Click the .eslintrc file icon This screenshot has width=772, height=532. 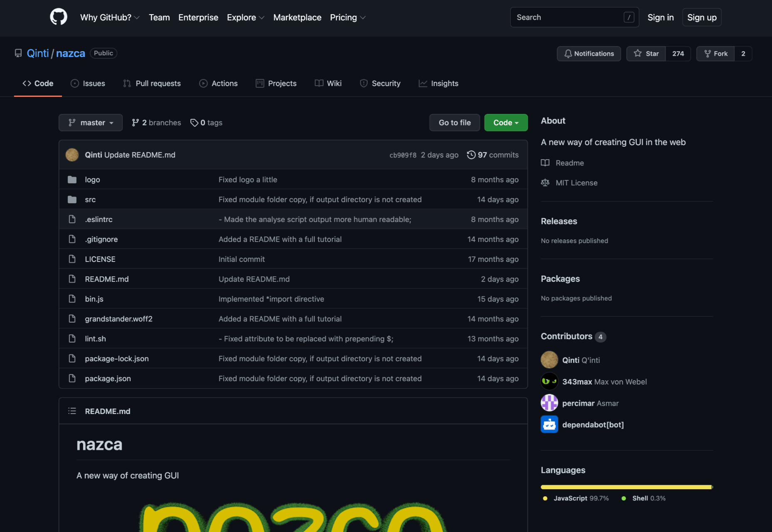[x=72, y=219]
